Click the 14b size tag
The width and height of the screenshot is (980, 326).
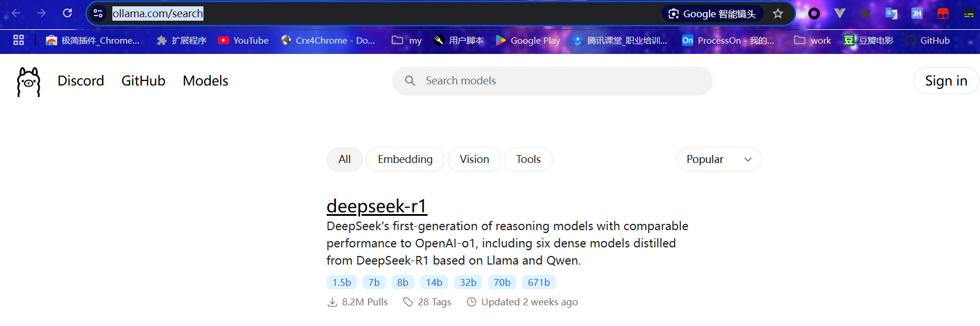pos(434,282)
